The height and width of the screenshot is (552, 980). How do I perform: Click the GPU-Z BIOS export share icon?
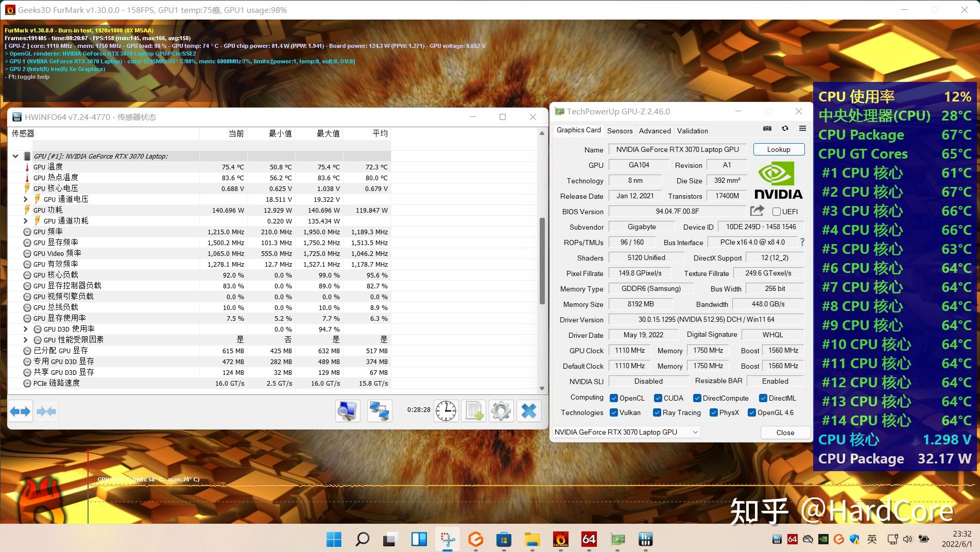757,211
